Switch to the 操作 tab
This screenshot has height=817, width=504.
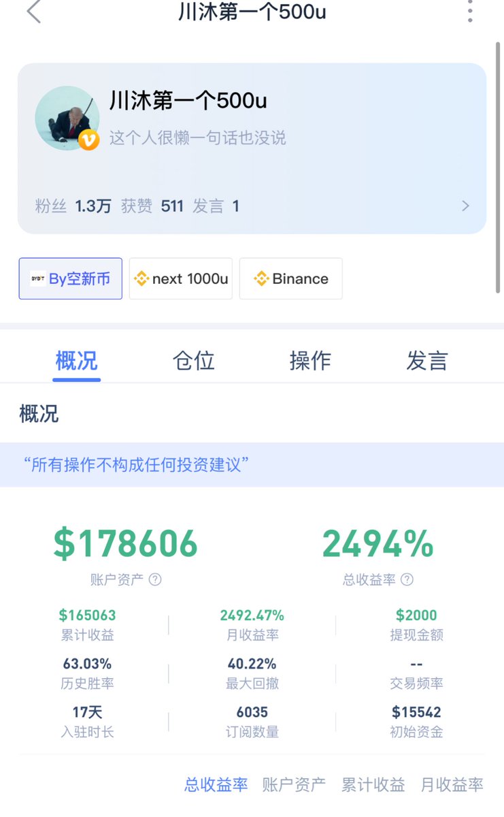point(310,361)
